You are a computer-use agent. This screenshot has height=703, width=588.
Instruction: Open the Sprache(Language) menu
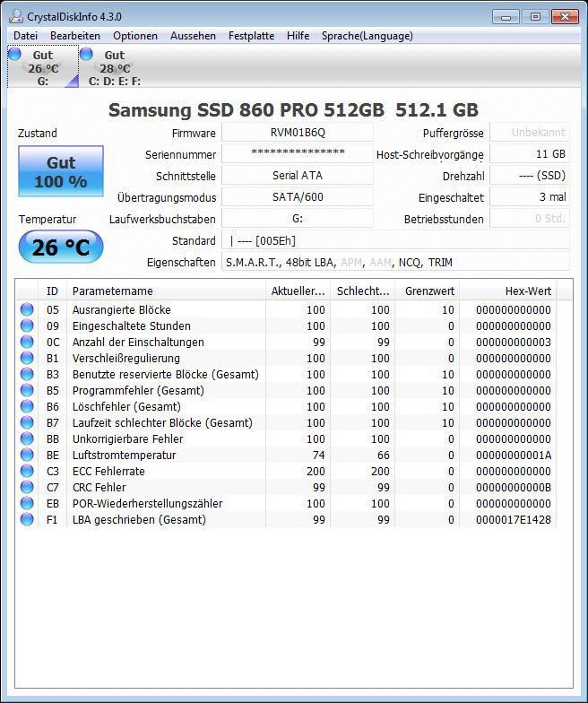click(x=367, y=36)
